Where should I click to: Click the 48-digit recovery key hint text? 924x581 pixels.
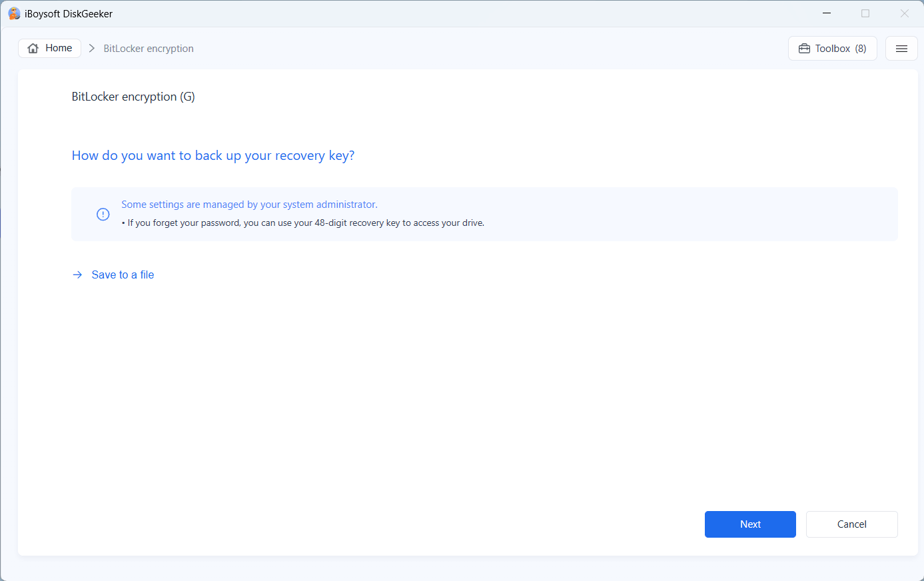(303, 223)
